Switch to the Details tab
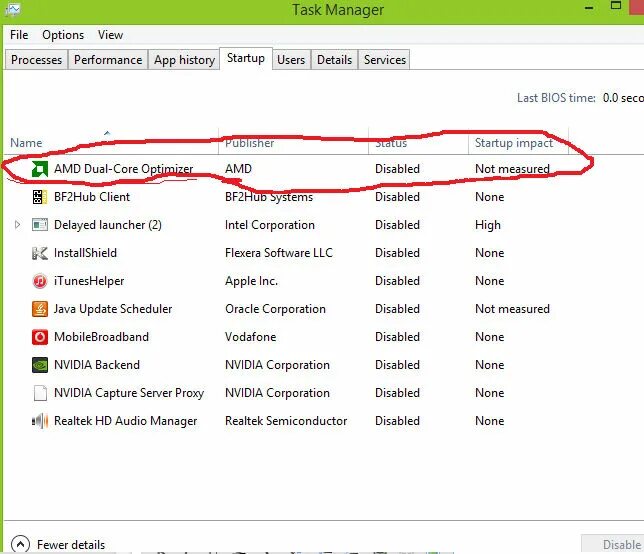644x554 pixels. [334, 60]
